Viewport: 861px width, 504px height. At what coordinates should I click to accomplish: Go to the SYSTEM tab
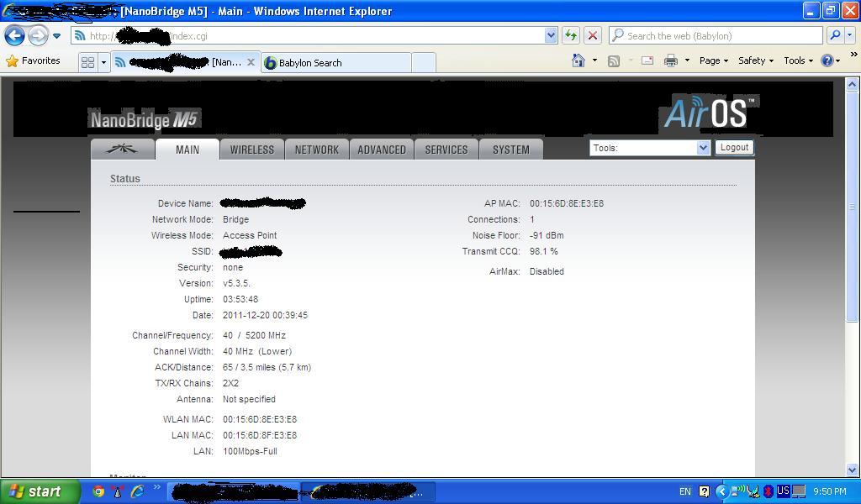coord(510,150)
